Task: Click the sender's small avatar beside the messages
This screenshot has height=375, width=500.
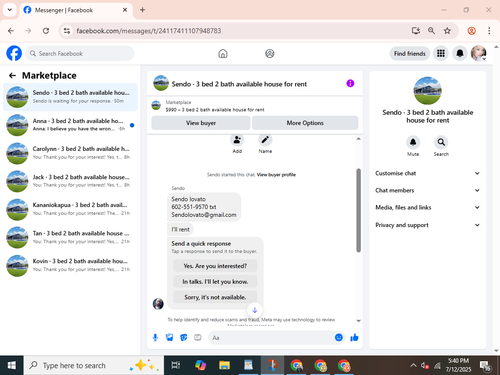Action: (158, 304)
